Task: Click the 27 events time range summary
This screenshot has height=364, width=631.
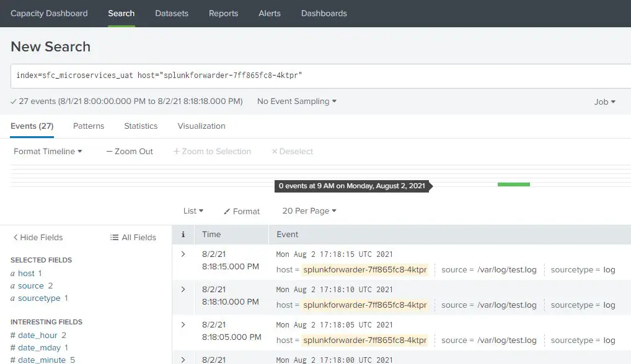Action: click(127, 102)
